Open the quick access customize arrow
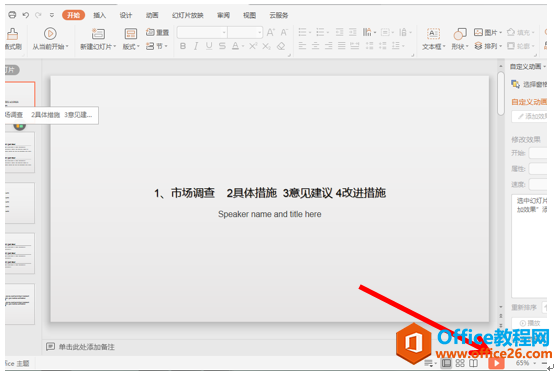Image resolution: width=559 pixels, height=371 pixels. (x=52, y=15)
